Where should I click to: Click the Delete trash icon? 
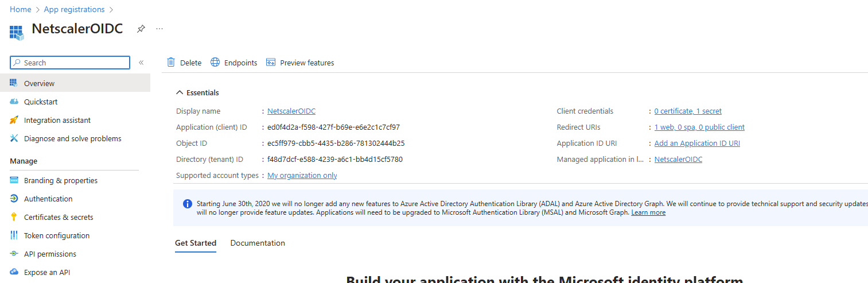click(171, 63)
